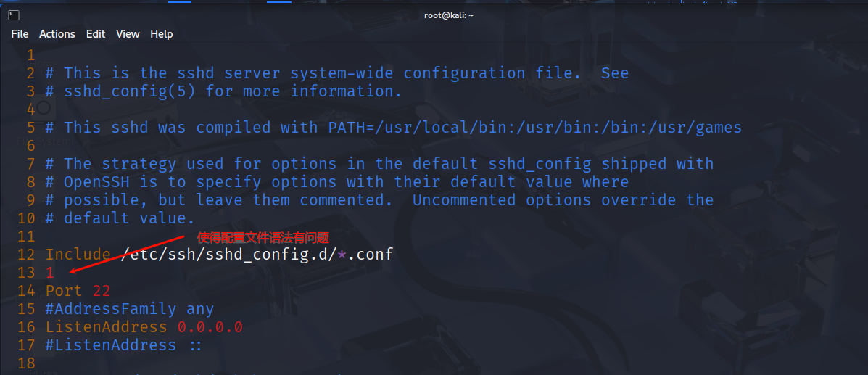Click the commented #AddressFamily any line
The image size is (868, 375).
[129, 309]
